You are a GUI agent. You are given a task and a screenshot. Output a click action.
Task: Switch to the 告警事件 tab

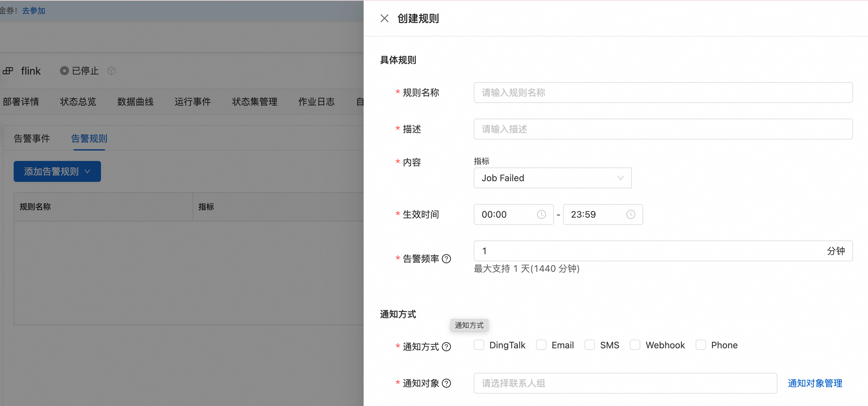(32, 138)
